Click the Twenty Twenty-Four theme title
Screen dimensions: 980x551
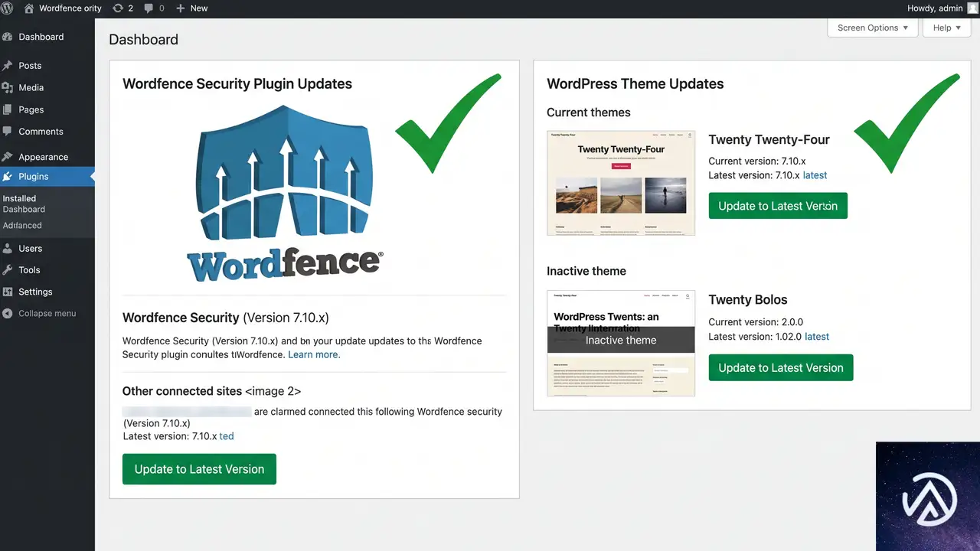769,139
